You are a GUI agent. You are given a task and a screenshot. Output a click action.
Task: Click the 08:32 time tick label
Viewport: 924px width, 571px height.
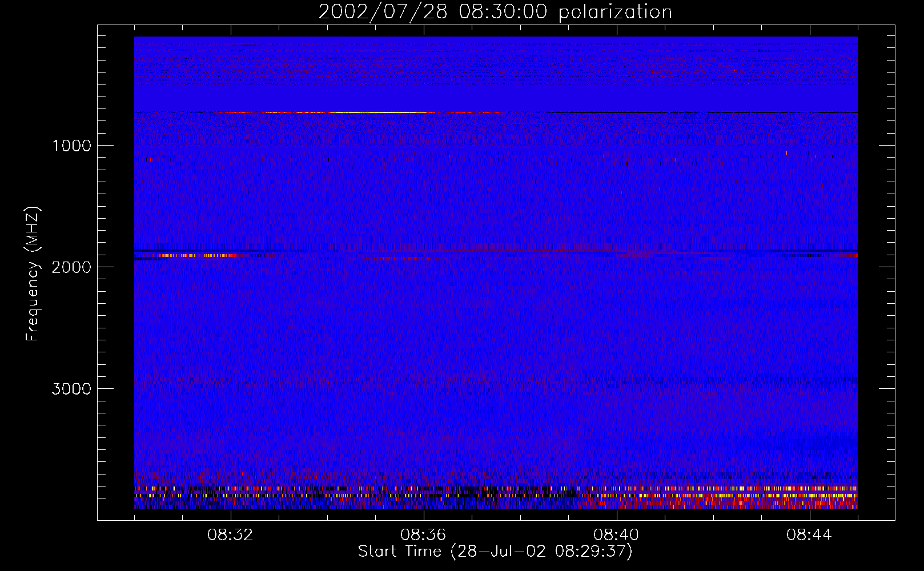[x=231, y=535]
